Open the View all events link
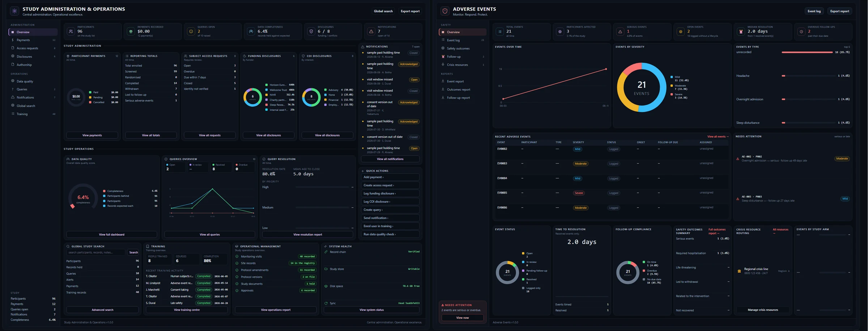Viewport: 868px width, 331px height. (718, 136)
